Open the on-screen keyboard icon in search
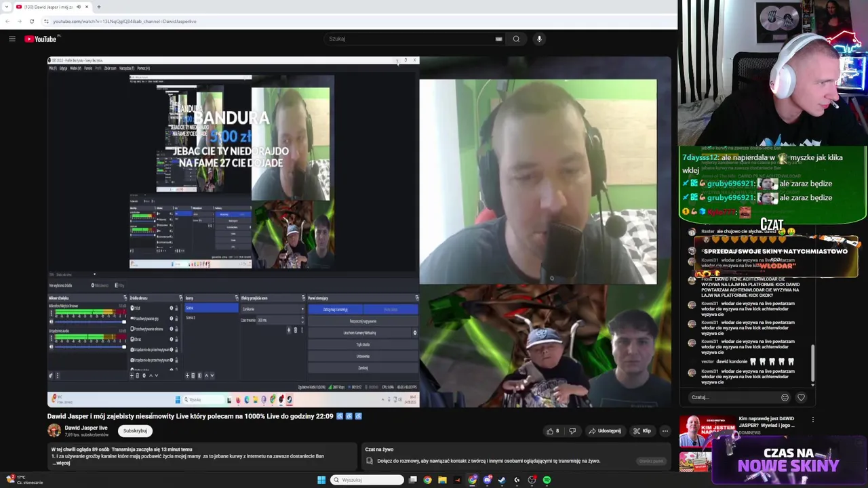The height and width of the screenshot is (488, 868). pos(498,39)
